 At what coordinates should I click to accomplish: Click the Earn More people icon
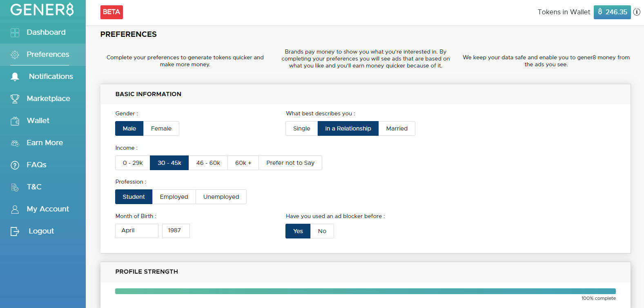pos(15,143)
